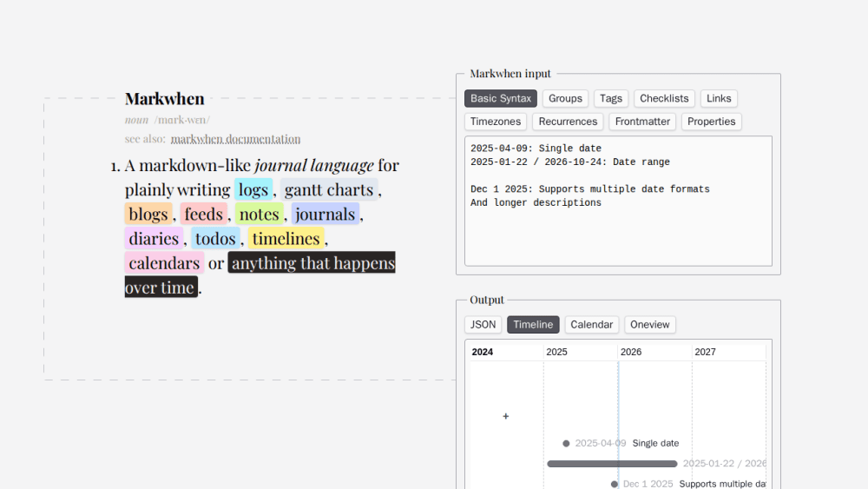Viewport: 868px width, 489px height.
Task: Click the 'timelines' highlighted word
Action: pos(286,239)
